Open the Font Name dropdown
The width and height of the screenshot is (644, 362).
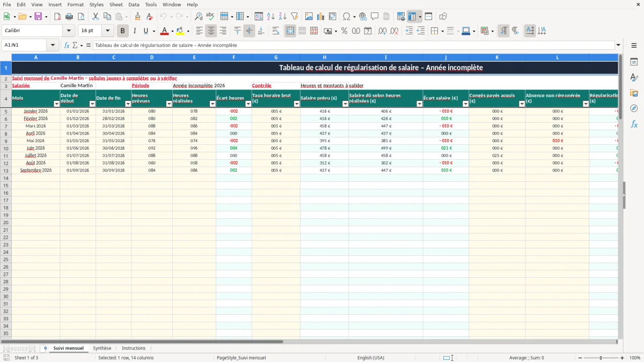(x=69, y=31)
